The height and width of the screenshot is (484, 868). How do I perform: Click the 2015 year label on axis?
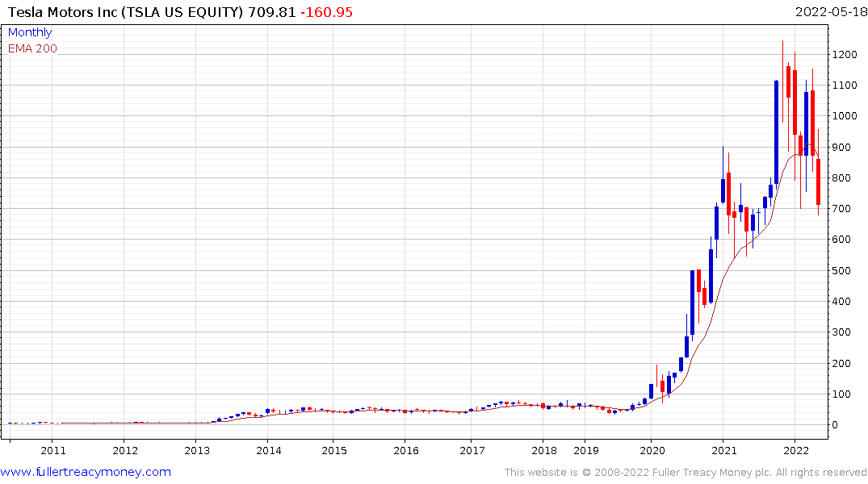[334, 450]
